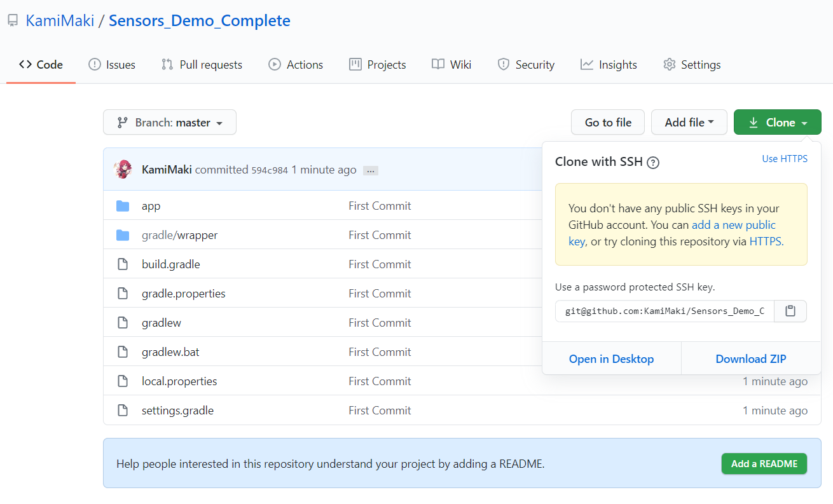833x504 pixels.
Task: Click Add a README button
Action: click(764, 463)
